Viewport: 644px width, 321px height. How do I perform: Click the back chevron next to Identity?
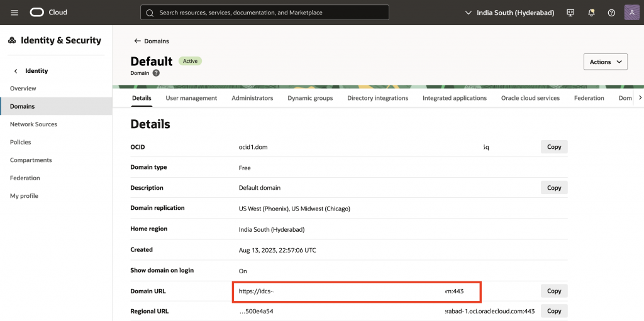tap(16, 71)
